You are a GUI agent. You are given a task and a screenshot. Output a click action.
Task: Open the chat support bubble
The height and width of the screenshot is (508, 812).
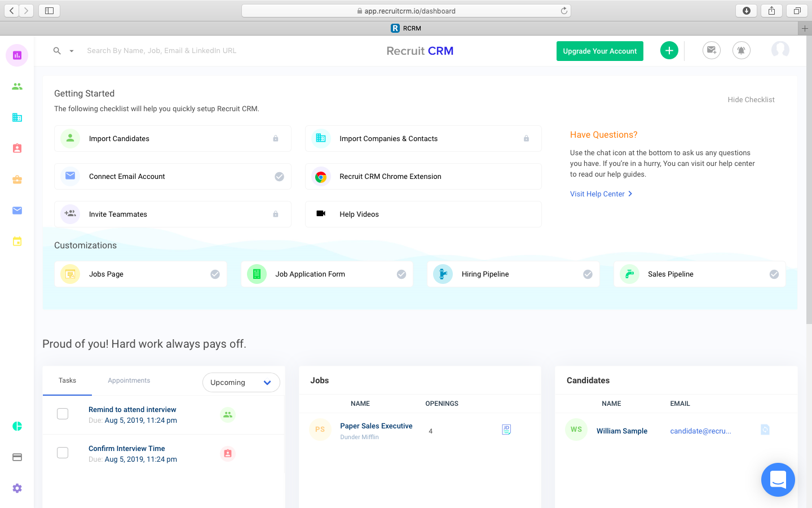[x=778, y=480]
